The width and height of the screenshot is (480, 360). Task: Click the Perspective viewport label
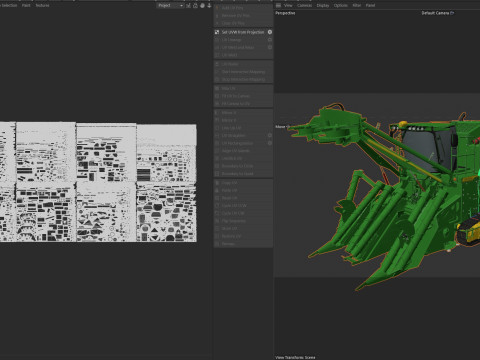tap(285, 13)
